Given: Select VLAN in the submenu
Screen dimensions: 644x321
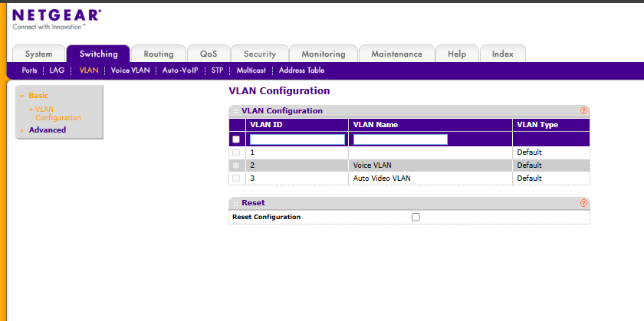Looking at the screenshot, I should coord(89,70).
